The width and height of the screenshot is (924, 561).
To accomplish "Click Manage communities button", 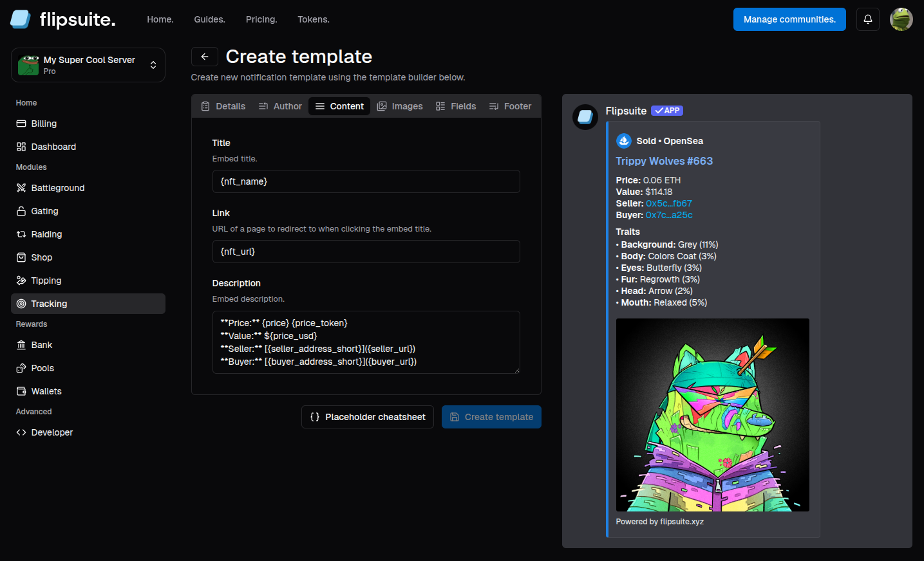I will pyautogui.click(x=789, y=19).
